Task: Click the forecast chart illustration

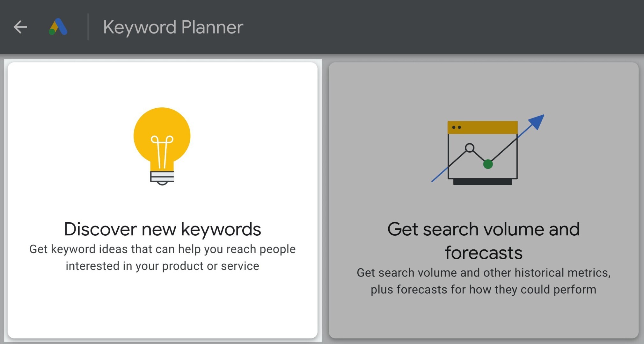Action: pos(488,149)
